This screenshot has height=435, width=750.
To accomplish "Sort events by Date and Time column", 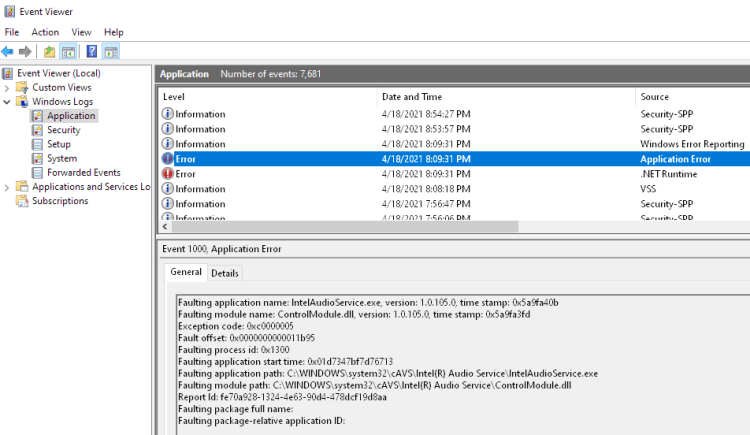I will click(411, 96).
